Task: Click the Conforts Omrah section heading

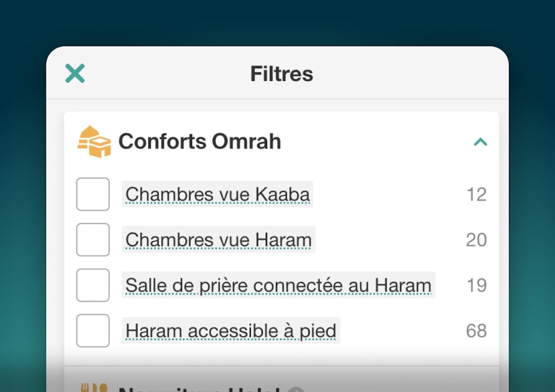Action: point(200,141)
